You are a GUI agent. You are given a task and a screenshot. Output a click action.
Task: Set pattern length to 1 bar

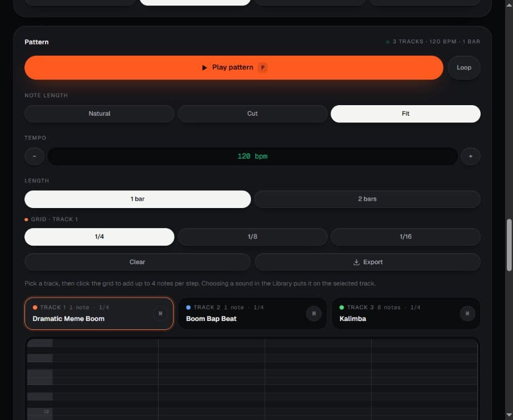coord(137,199)
